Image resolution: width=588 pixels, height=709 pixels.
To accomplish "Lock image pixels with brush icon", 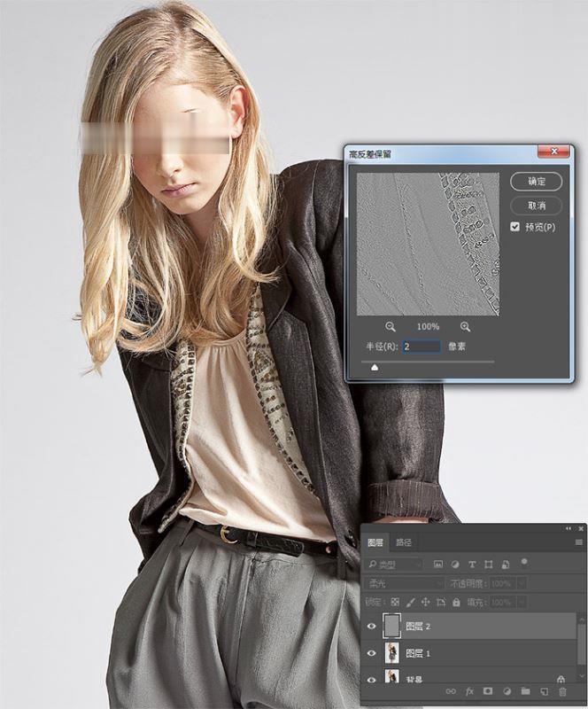I will tap(410, 603).
